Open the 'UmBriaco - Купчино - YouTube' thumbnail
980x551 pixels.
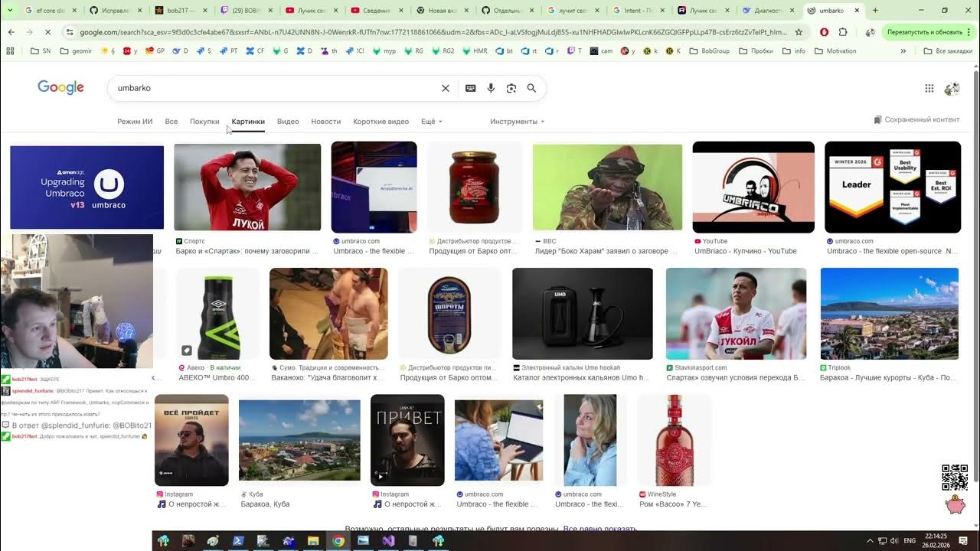[753, 187]
